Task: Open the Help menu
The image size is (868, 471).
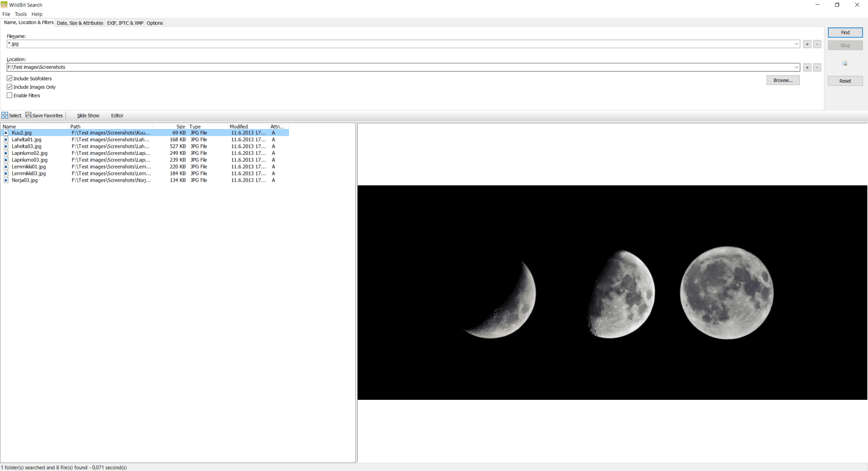Action: (x=37, y=14)
